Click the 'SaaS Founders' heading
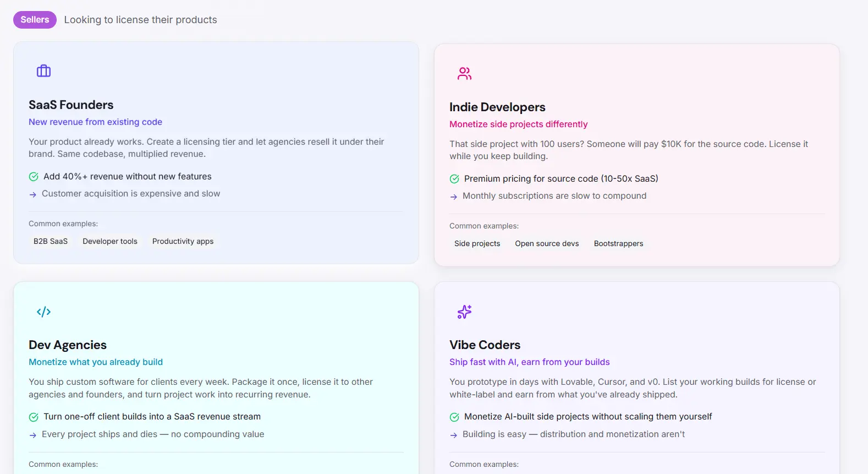Viewport: 868px width, 474px height. coord(71,105)
